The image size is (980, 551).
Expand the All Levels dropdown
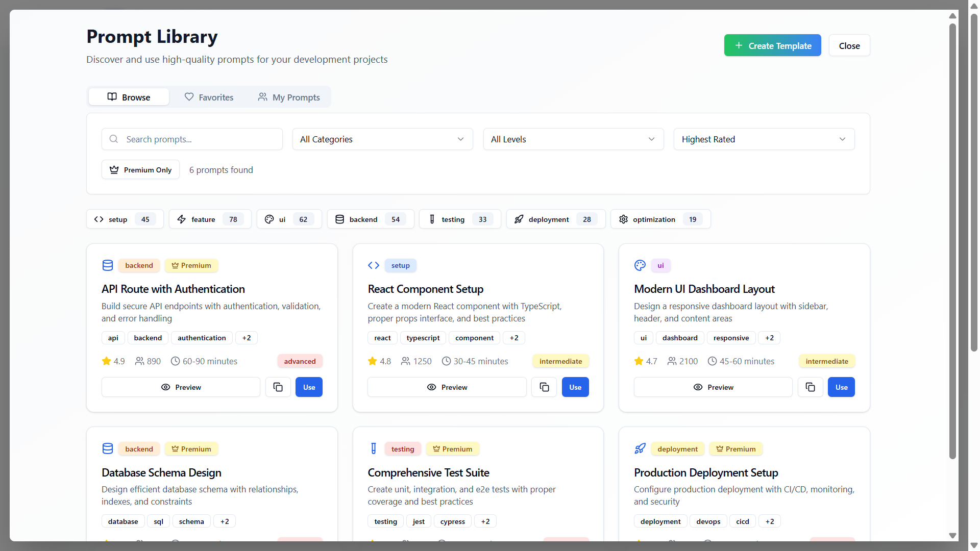573,139
